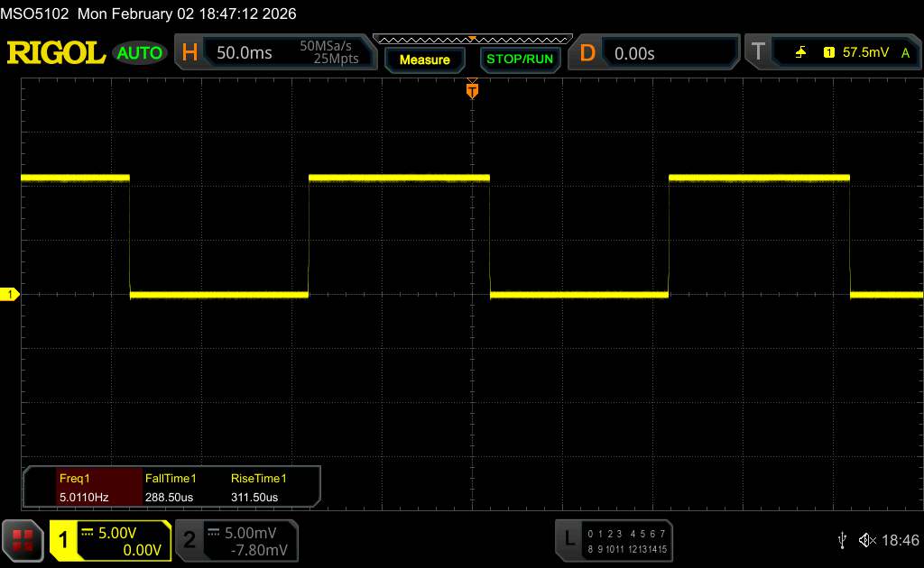Open the 57.5mV trigger level setting
This screenshot has height=568, width=924.
coord(865,53)
